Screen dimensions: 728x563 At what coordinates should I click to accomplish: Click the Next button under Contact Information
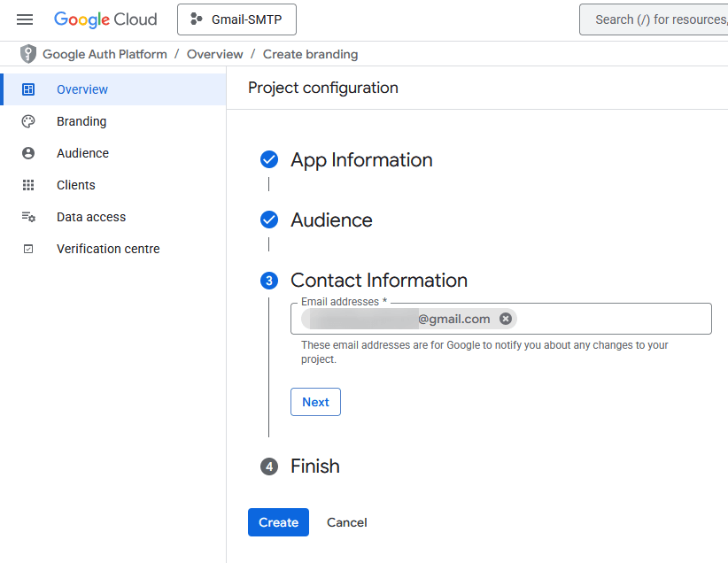click(x=315, y=402)
